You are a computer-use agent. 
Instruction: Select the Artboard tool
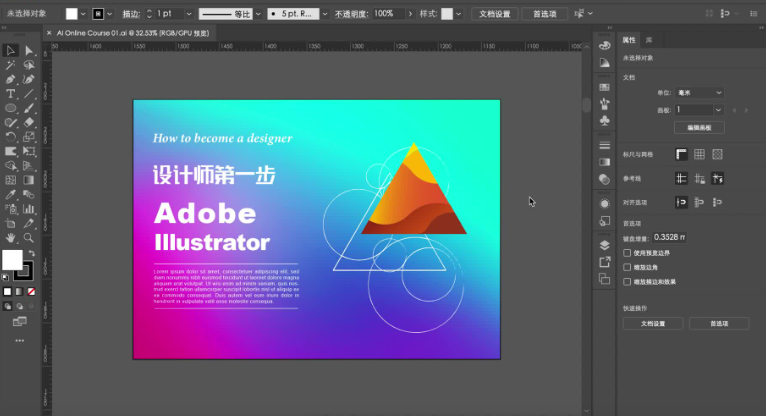10,224
